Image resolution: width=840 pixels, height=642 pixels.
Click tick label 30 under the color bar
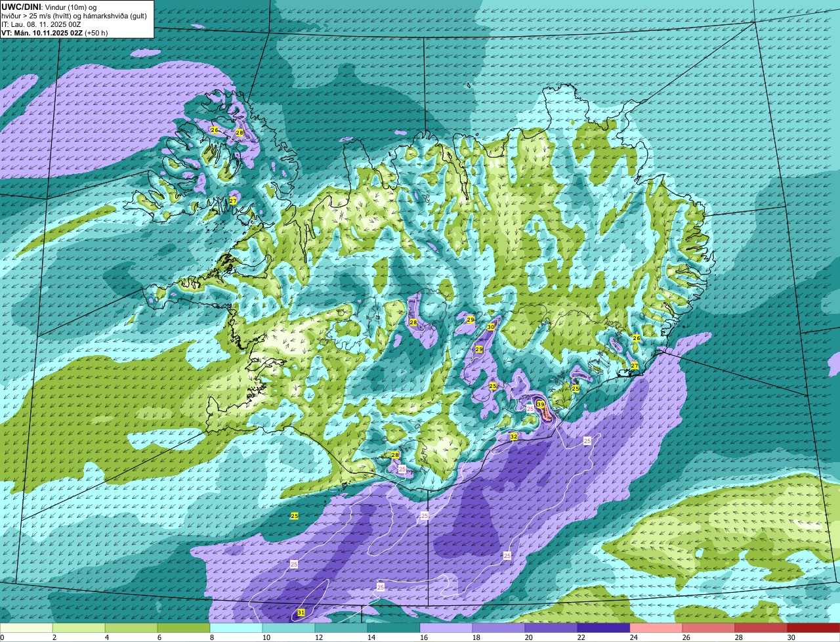tap(791, 637)
